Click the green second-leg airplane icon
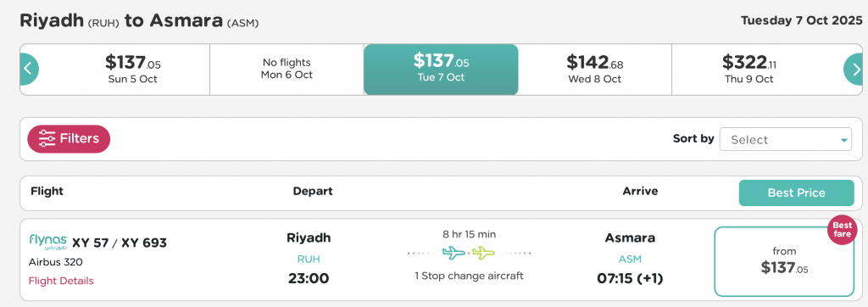Image resolution: width=868 pixels, height=307 pixels. click(483, 254)
